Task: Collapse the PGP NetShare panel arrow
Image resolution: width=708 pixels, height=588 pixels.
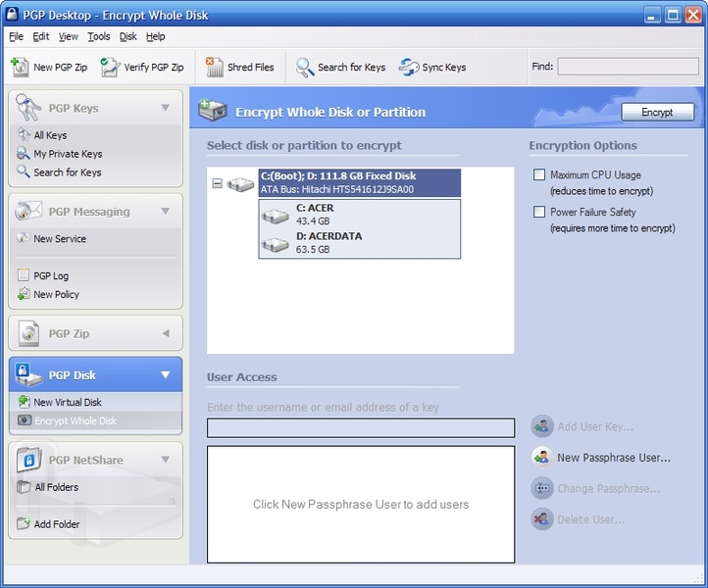Action: point(165,459)
